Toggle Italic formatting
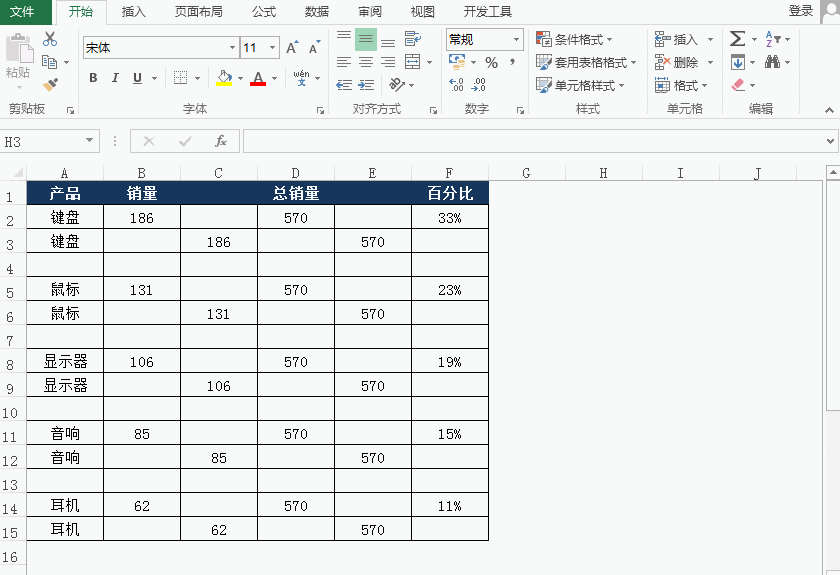Screen dimensions: 840x575 pyautogui.click(x=115, y=78)
